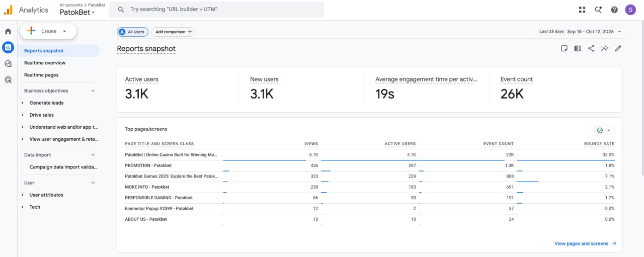644x257 pixels.
Task: Open the Home icon in left rail
Action: pyautogui.click(x=8, y=31)
